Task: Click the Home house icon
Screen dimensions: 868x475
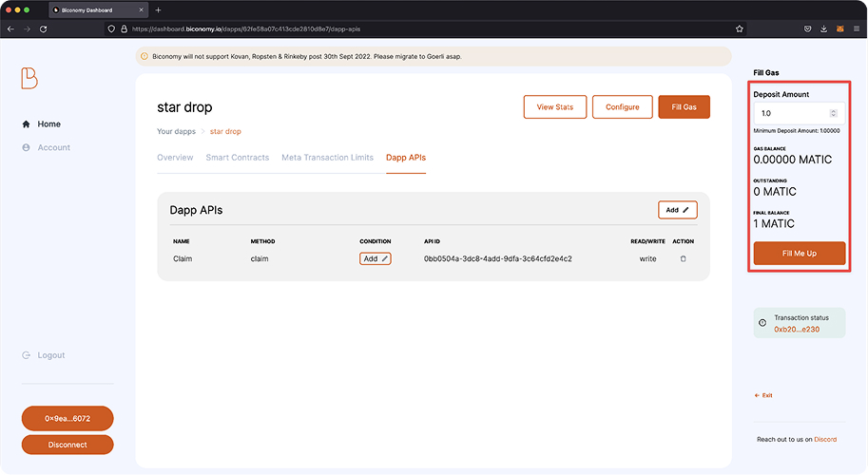Action: pyautogui.click(x=26, y=123)
